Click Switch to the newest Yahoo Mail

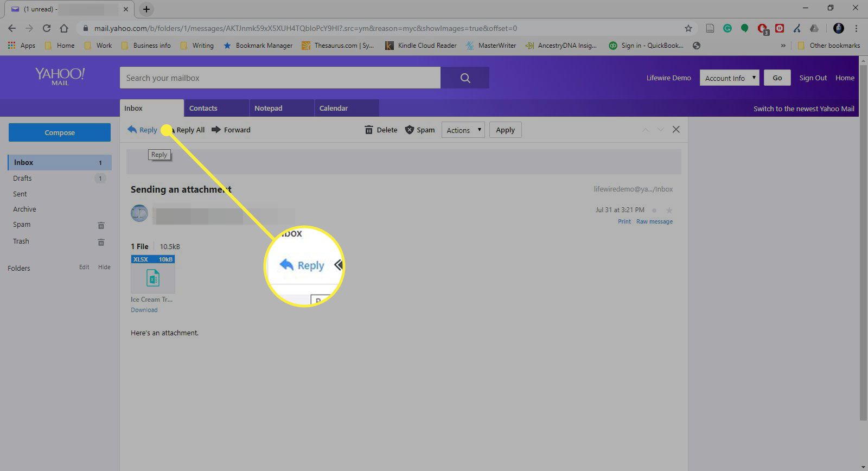pos(803,109)
